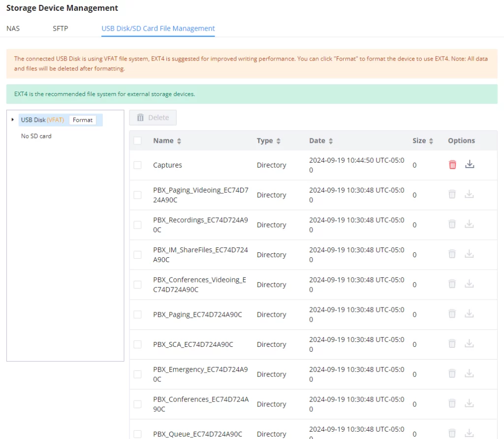504x439 pixels.
Task: Select the USB Disk (VFAT) tree item
Action: [x=42, y=120]
